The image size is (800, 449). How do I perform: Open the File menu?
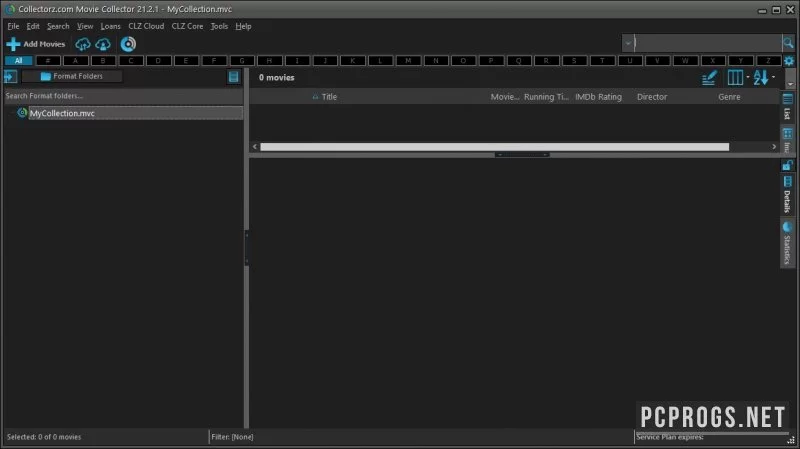(x=13, y=26)
